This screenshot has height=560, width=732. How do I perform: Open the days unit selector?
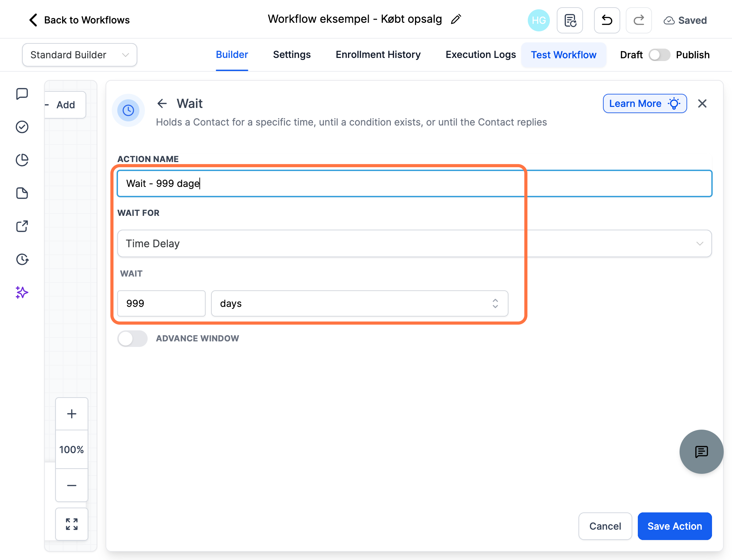click(359, 303)
